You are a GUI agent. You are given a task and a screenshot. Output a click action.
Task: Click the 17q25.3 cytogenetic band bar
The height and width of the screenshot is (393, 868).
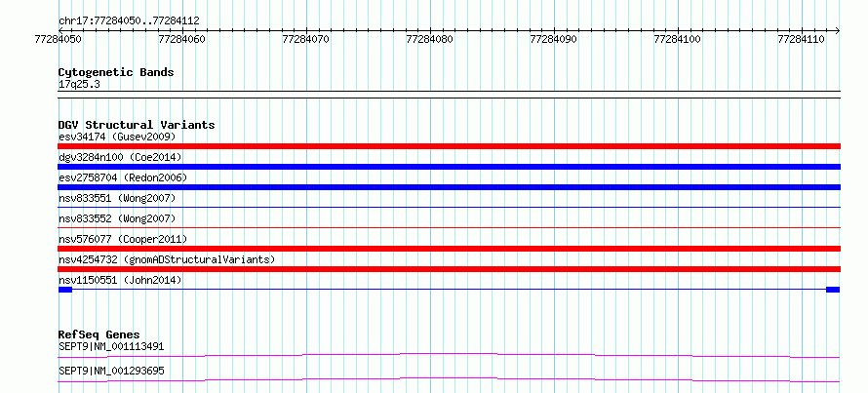coord(449,95)
